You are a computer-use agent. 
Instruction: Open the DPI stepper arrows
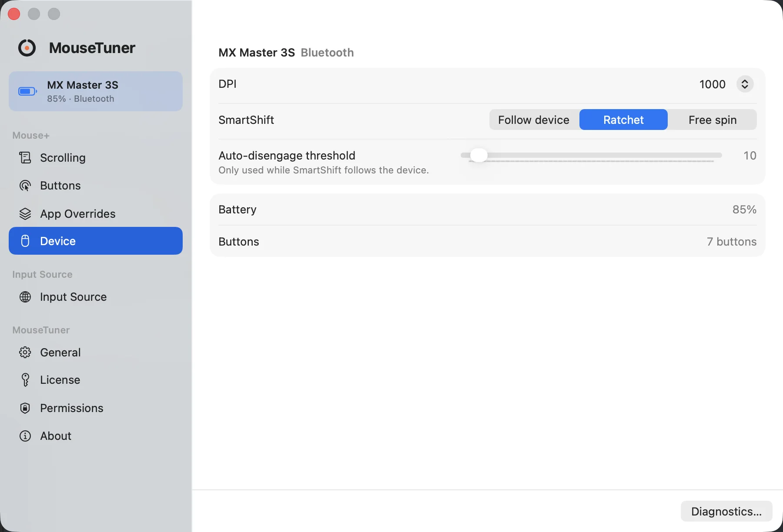click(x=745, y=84)
